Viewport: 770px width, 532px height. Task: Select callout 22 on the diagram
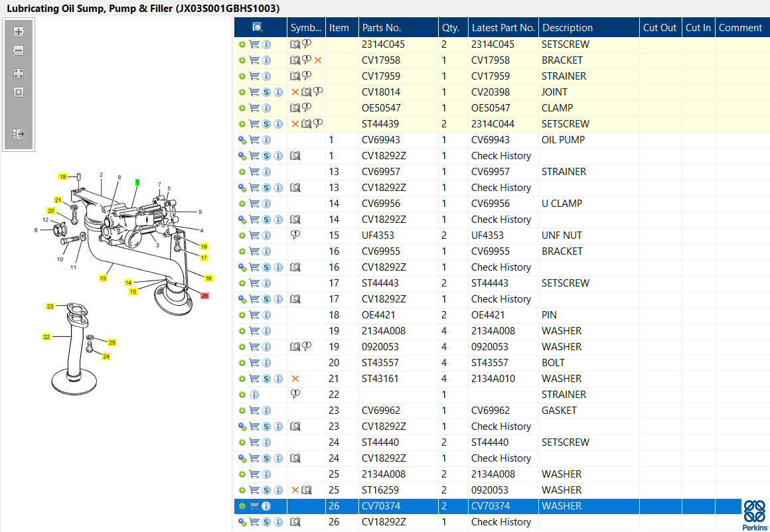coord(46,337)
